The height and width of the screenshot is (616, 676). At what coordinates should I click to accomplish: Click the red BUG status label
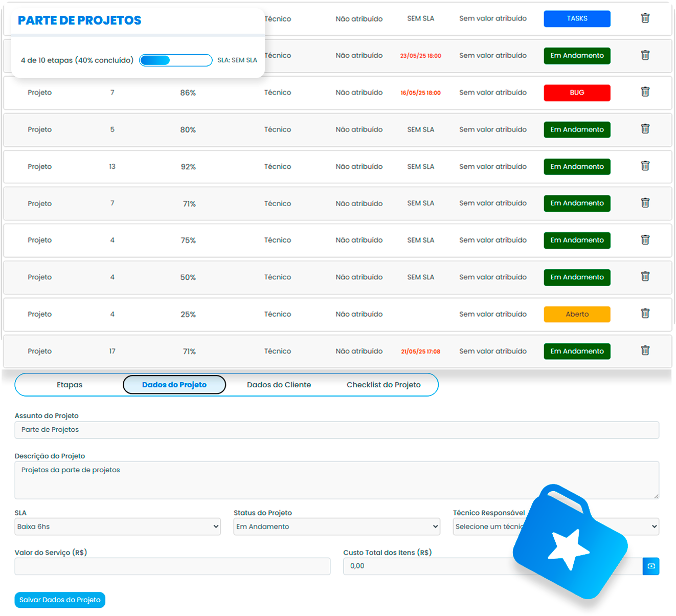(577, 93)
